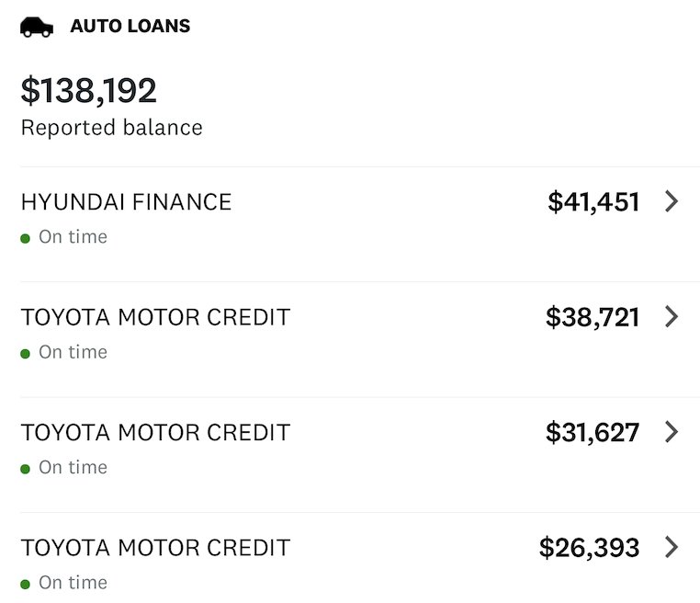
Task: Click the $38,721 balance amount
Action: [x=593, y=317]
